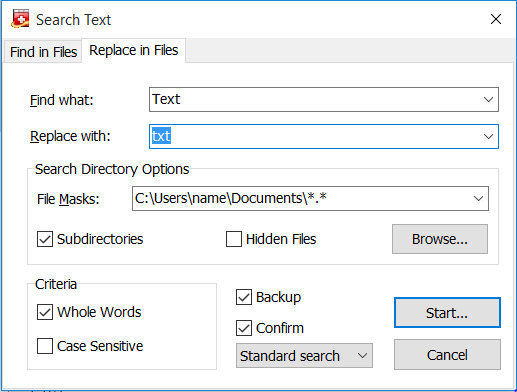517x392 pixels.
Task: Close the Search Text dialog
Action: pos(496,19)
